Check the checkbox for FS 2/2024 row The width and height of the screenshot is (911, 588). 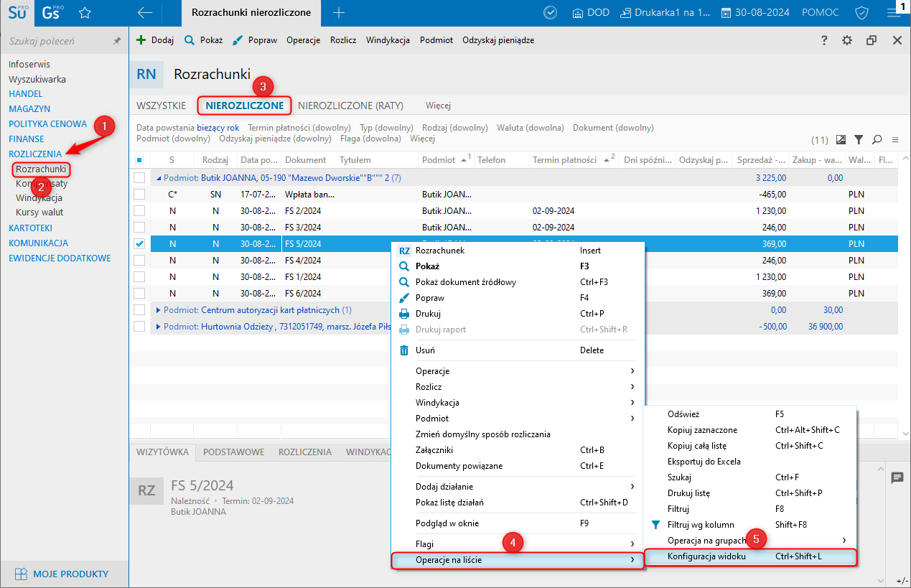coord(139,211)
